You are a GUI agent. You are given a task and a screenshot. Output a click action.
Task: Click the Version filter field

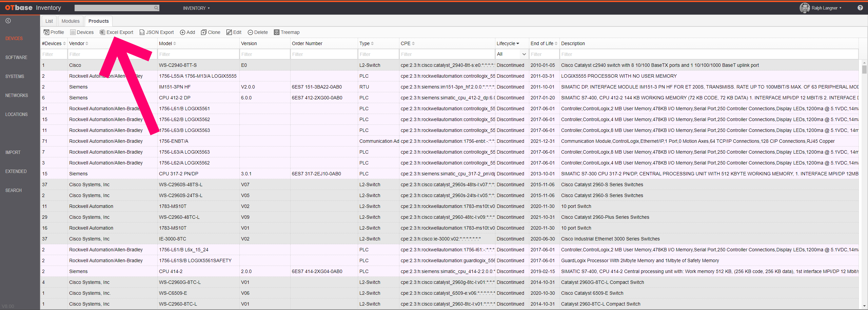coord(265,54)
